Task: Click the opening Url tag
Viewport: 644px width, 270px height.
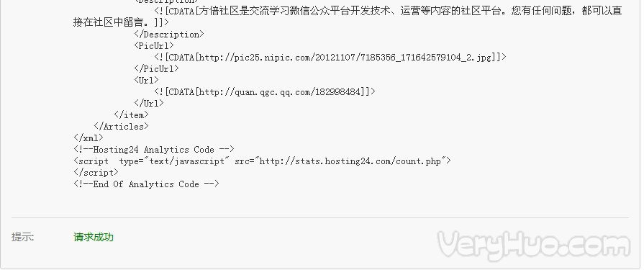Action: [146, 80]
